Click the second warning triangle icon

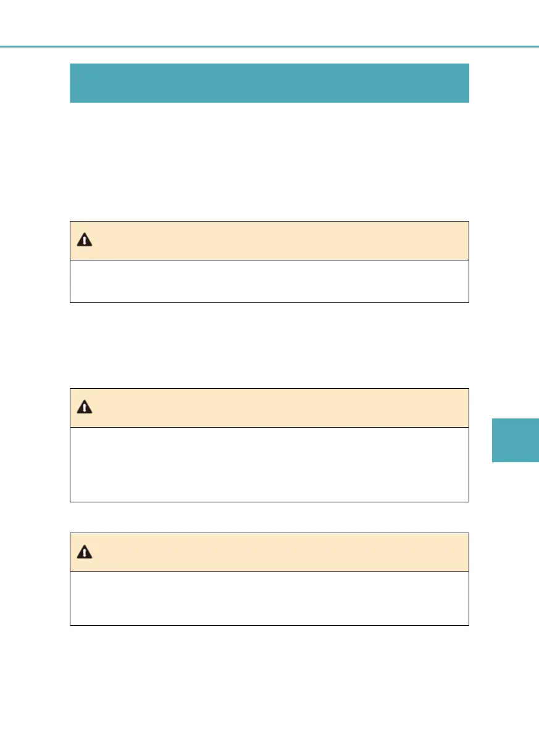pos(85,407)
